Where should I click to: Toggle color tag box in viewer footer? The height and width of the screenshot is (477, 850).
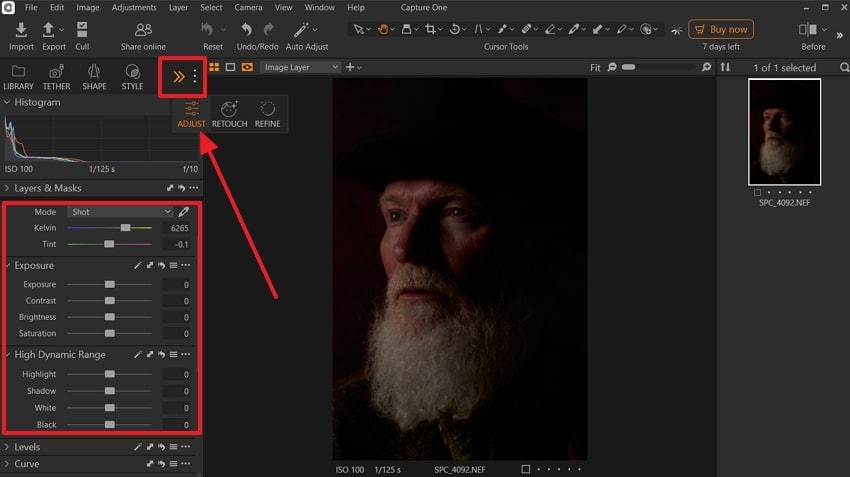pyautogui.click(x=525, y=469)
